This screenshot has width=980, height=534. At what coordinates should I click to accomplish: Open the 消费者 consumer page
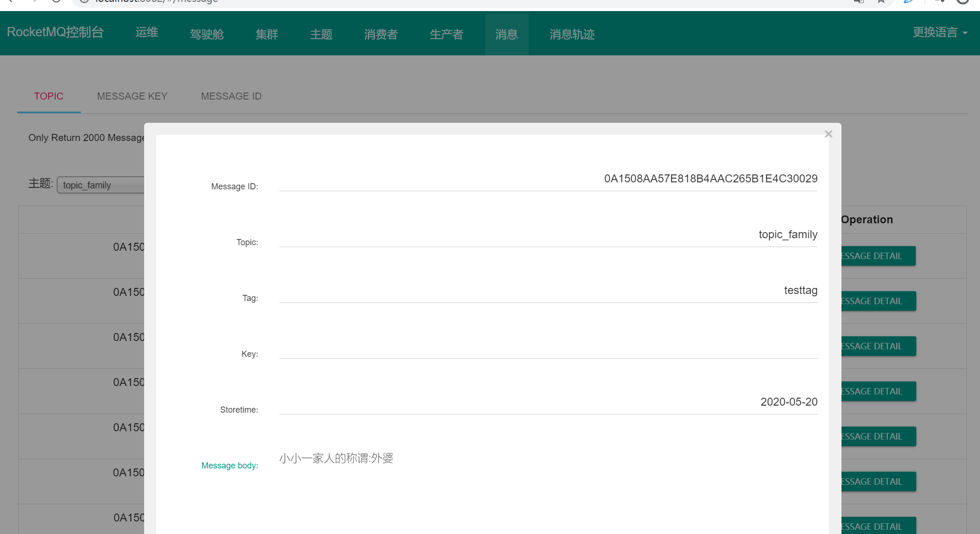pyautogui.click(x=380, y=34)
